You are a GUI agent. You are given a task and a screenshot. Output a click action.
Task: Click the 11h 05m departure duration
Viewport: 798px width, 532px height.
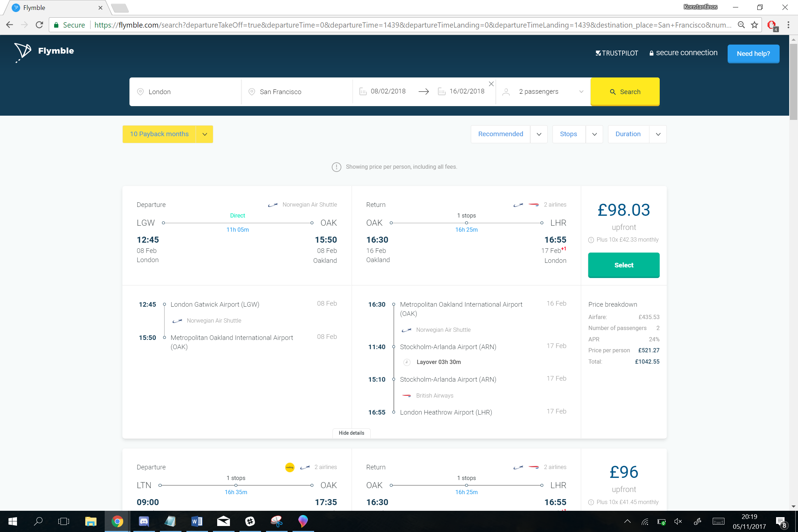pyautogui.click(x=238, y=230)
